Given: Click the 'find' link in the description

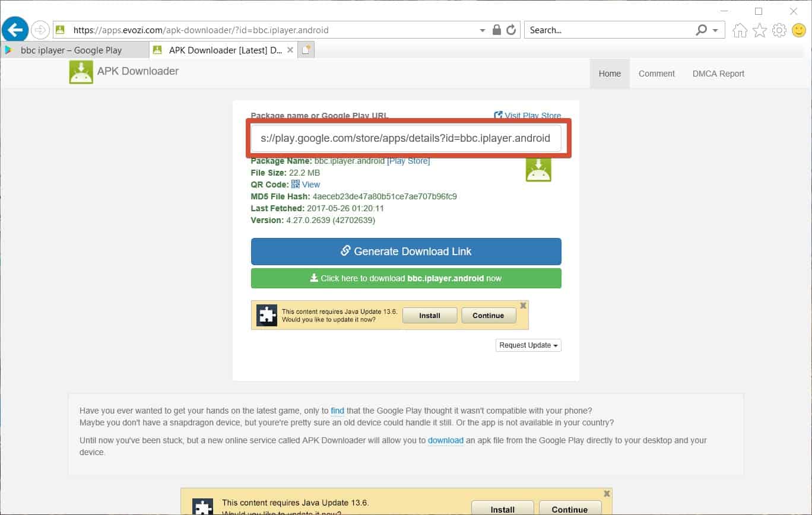Looking at the screenshot, I should tap(337, 411).
